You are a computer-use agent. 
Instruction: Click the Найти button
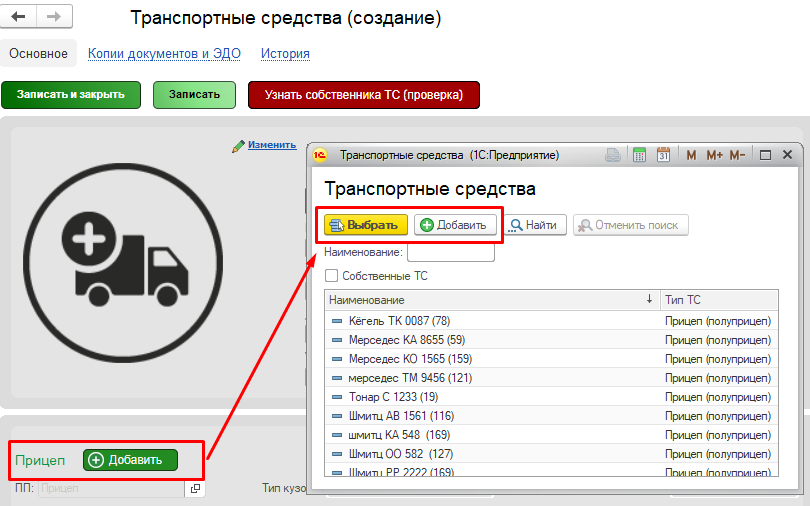[x=535, y=225]
